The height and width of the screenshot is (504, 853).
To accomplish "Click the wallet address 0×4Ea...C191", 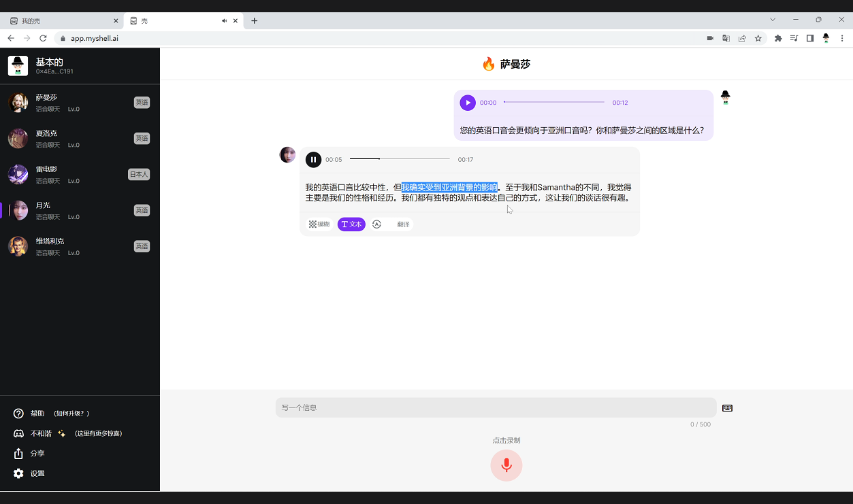I will tap(54, 71).
